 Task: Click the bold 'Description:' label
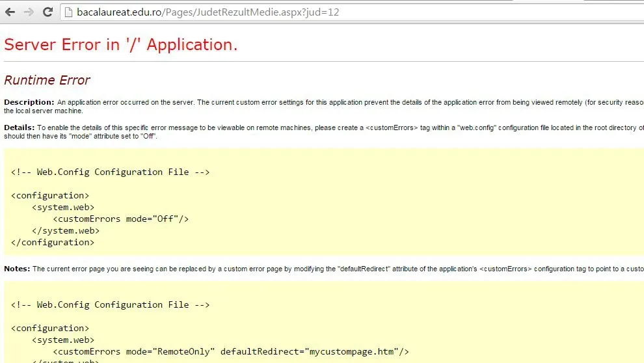(x=29, y=102)
